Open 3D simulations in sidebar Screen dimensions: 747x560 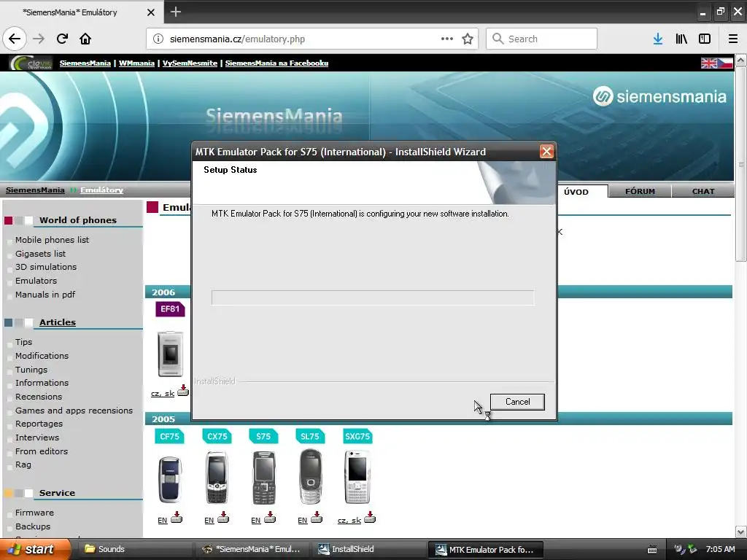pos(46,267)
